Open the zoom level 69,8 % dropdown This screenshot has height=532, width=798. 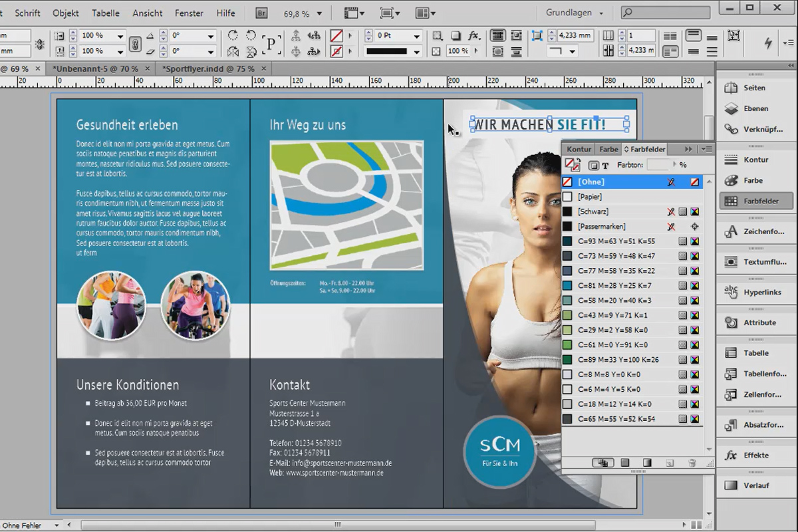[x=320, y=13]
